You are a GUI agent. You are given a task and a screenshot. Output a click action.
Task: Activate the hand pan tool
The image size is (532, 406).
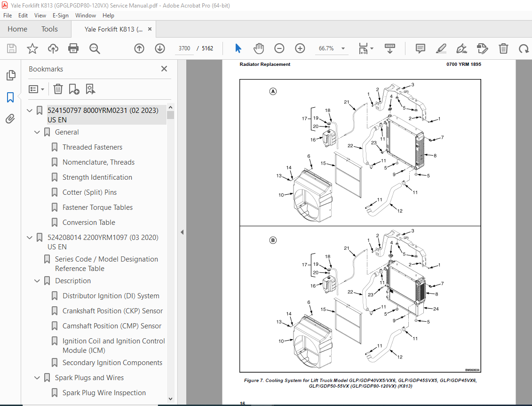(x=259, y=48)
